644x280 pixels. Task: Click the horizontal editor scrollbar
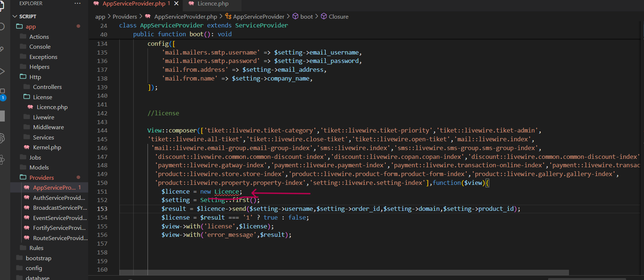pos(344,273)
